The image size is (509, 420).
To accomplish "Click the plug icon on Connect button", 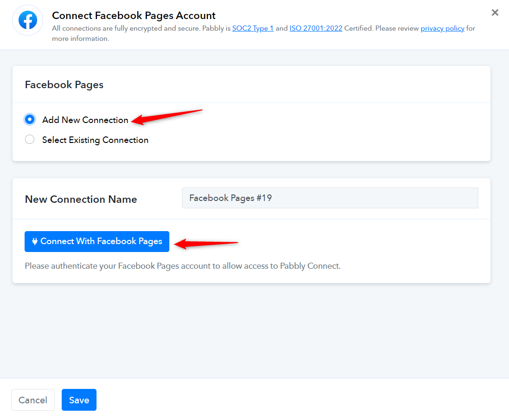I will click(x=35, y=241).
